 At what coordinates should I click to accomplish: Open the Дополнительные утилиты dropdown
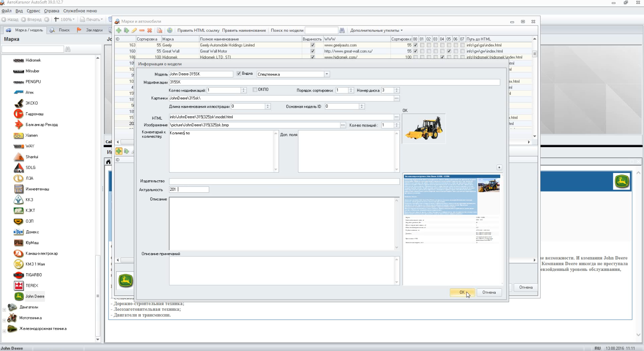[x=376, y=30]
